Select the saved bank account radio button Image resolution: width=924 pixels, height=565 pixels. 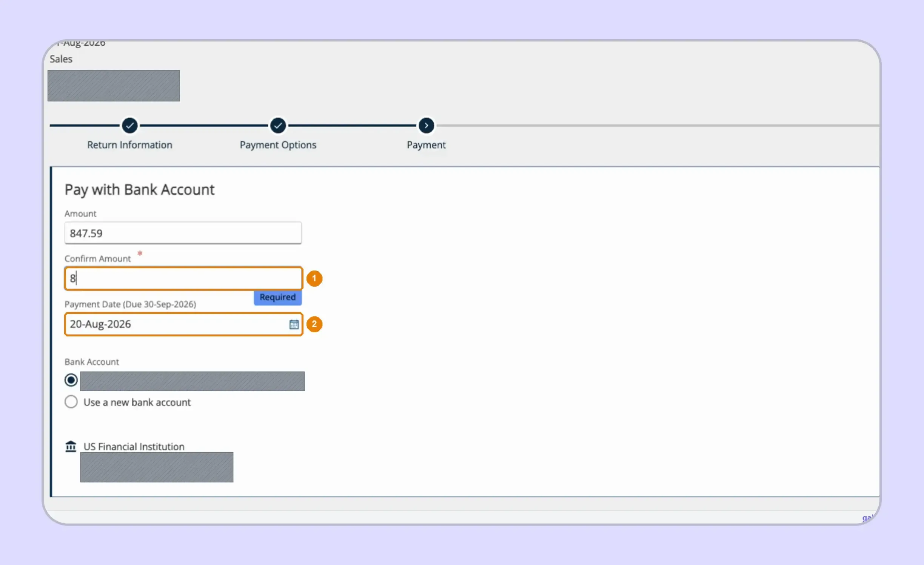coord(71,380)
